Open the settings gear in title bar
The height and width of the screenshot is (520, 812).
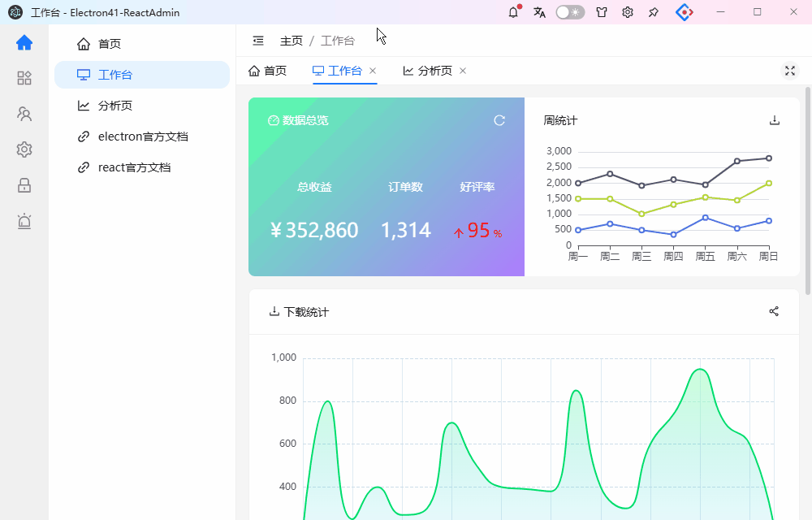pyautogui.click(x=628, y=12)
